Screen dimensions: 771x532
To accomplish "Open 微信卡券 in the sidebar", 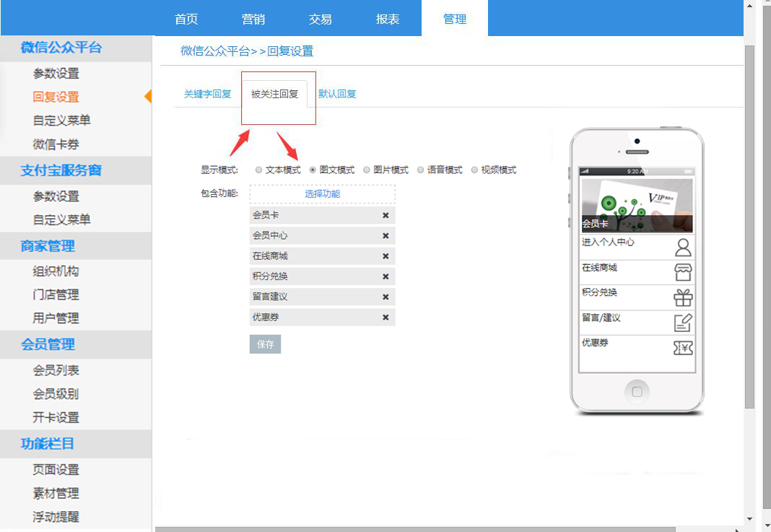I will [x=56, y=144].
